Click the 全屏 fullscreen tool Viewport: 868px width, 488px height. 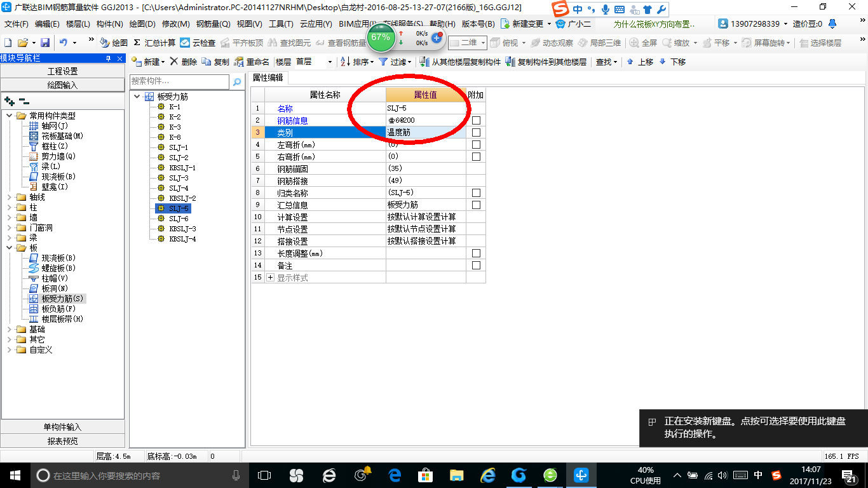(643, 43)
